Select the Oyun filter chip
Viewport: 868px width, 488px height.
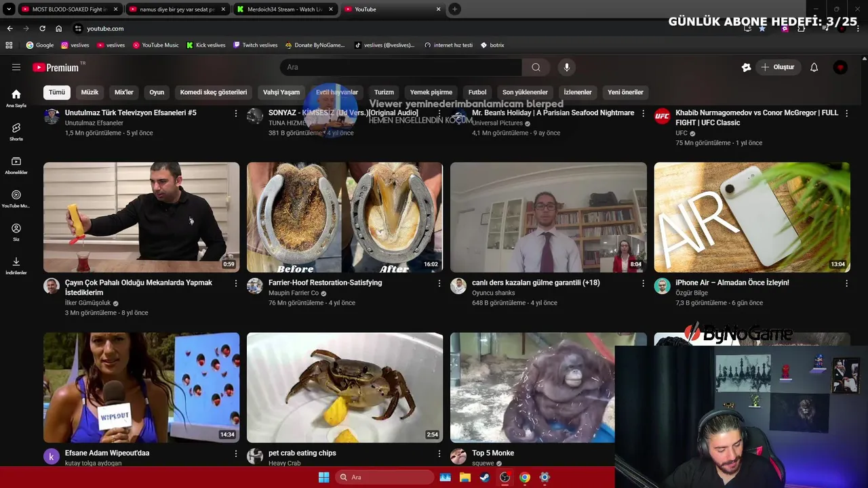pos(157,92)
